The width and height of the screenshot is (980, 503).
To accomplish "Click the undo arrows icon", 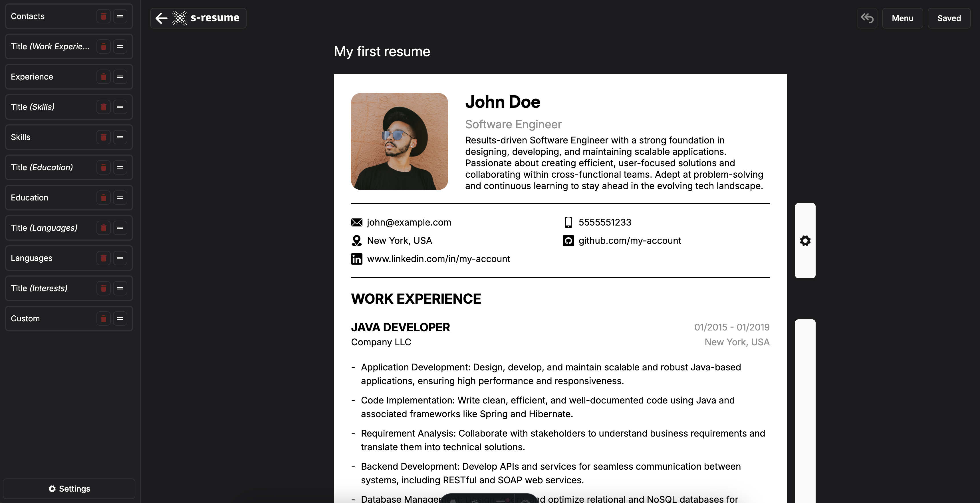I will (x=867, y=18).
